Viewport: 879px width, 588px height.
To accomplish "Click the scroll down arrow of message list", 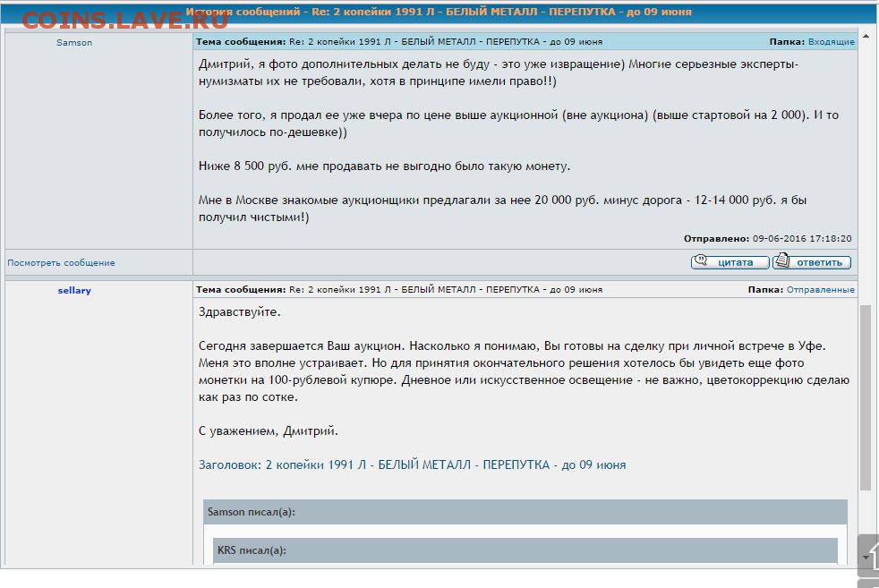I will (x=866, y=558).
